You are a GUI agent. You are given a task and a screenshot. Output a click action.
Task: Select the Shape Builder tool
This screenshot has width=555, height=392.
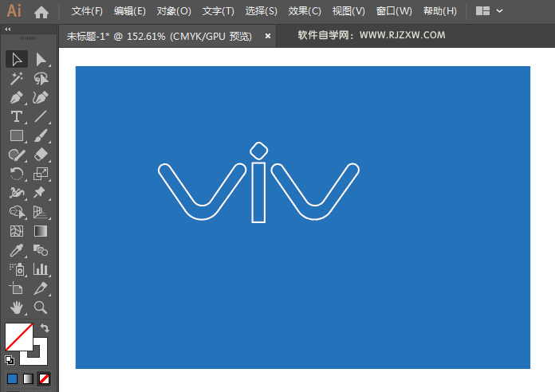pyautogui.click(x=17, y=212)
